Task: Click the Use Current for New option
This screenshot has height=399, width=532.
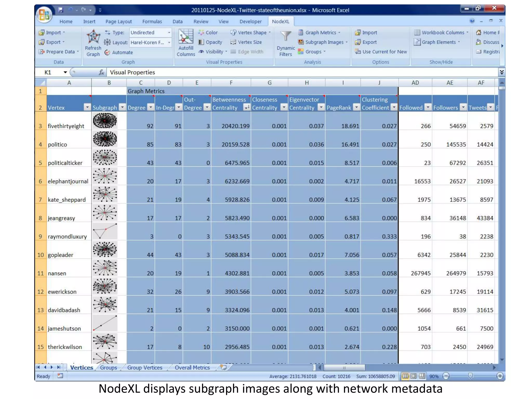Action: (381, 52)
